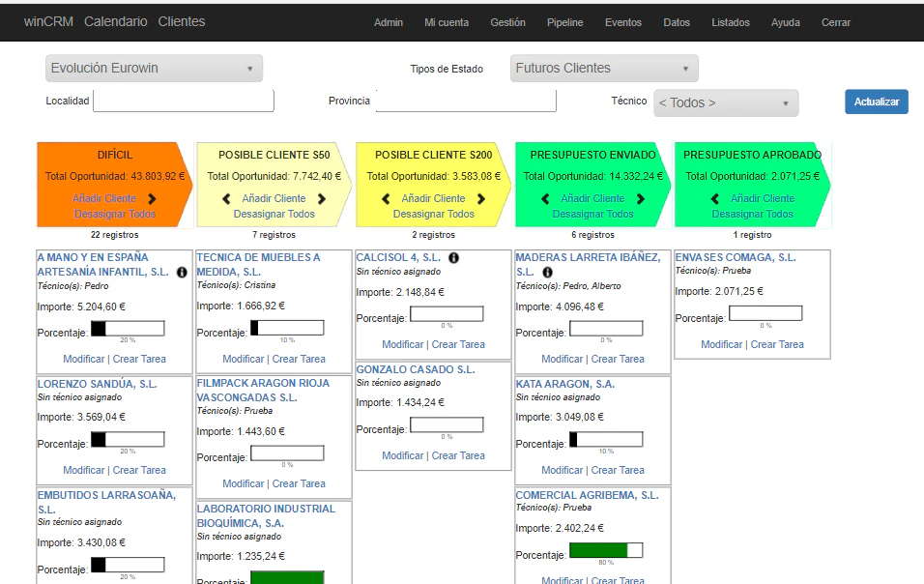This screenshot has width=924, height=584.
Task: Show info icon for A MANO Y EN ESPAÑA client
Action: [x=182, y=272]
